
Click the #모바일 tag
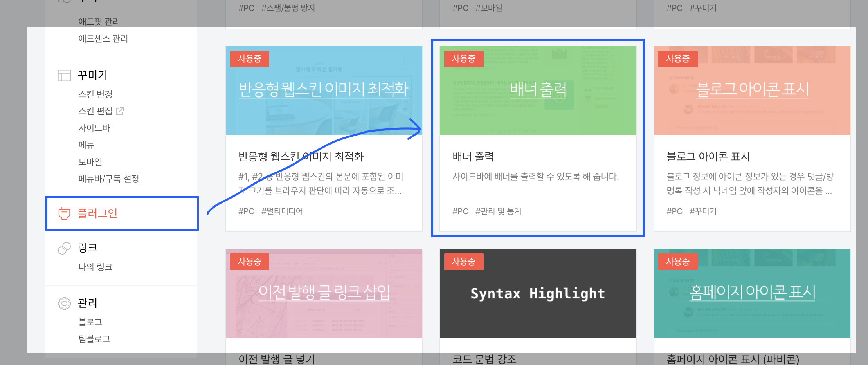pos(489,8)
